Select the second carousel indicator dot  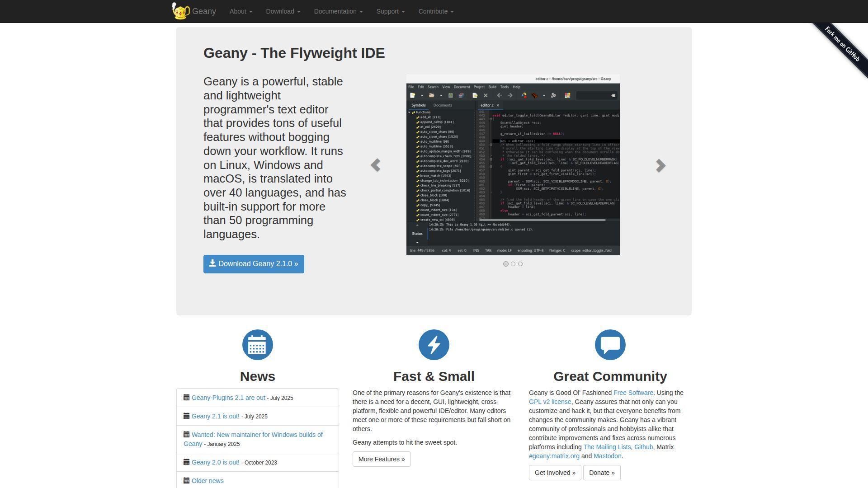point(513,264)
